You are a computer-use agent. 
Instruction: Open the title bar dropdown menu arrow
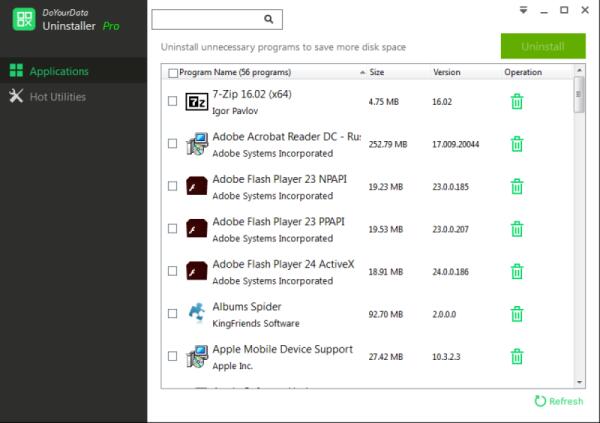tap(523, 9)
